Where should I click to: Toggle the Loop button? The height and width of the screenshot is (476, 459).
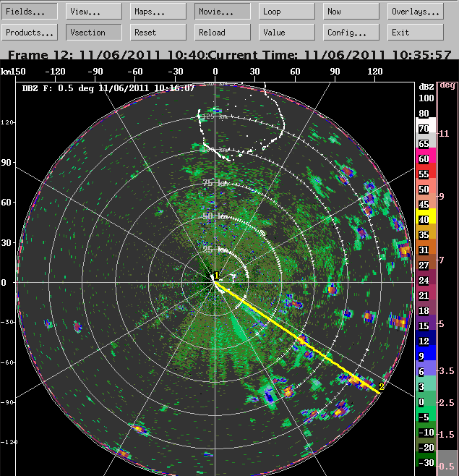coord(287,12)
